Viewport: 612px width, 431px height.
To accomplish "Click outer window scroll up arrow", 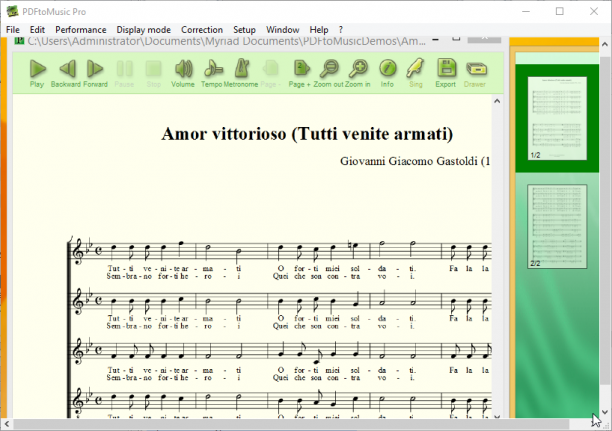I will tap(605, 45).
